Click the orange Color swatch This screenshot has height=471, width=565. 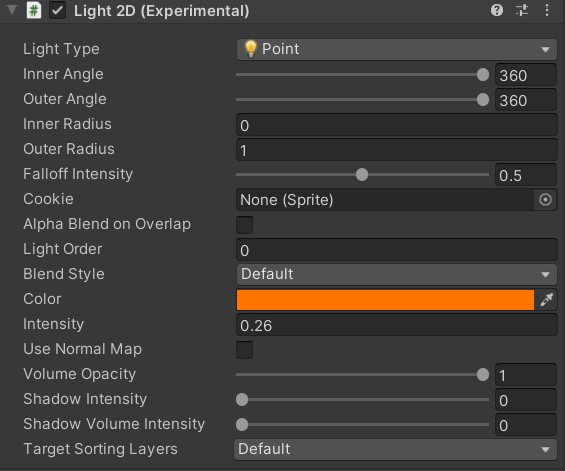[x=385, y=299]
